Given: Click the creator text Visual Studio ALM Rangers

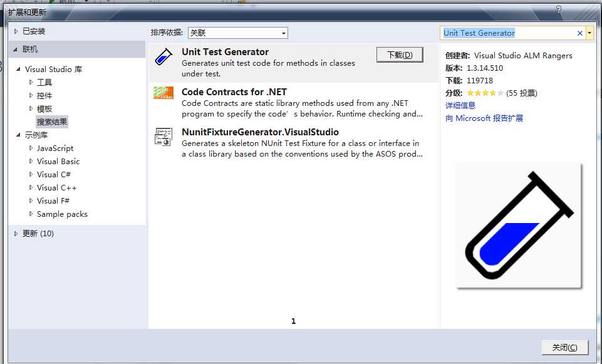Looking at the screenshot, I should point(523,55).
